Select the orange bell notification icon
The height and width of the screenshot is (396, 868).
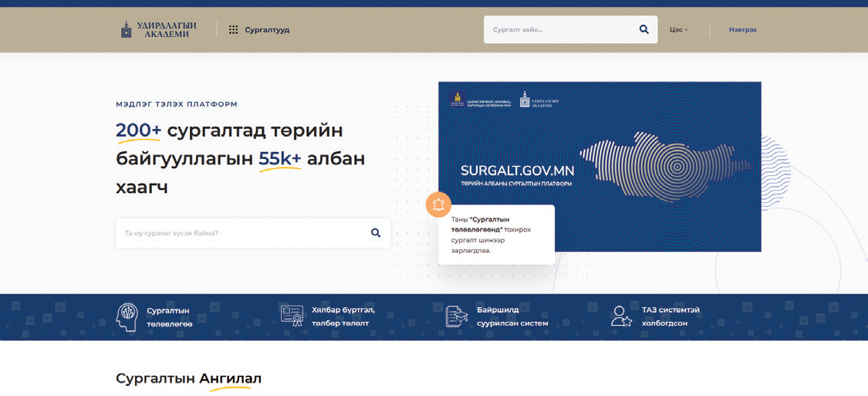point(438,205)
